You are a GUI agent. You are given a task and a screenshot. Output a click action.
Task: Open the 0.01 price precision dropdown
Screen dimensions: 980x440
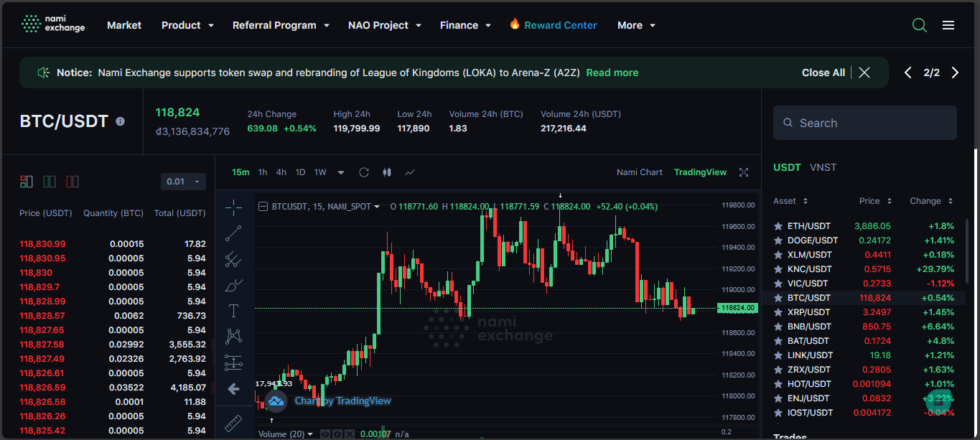coord(183,182)
